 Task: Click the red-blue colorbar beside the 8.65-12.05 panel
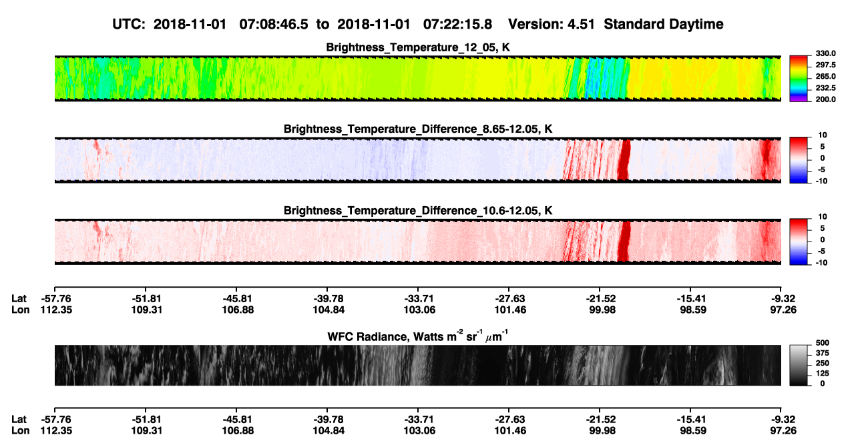click(799, 160)
